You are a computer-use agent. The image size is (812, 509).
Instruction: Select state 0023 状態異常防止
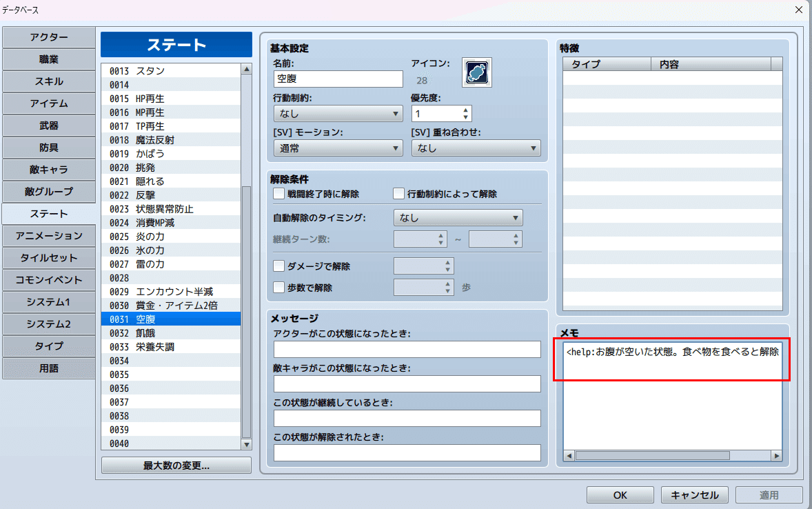point(171,209)
